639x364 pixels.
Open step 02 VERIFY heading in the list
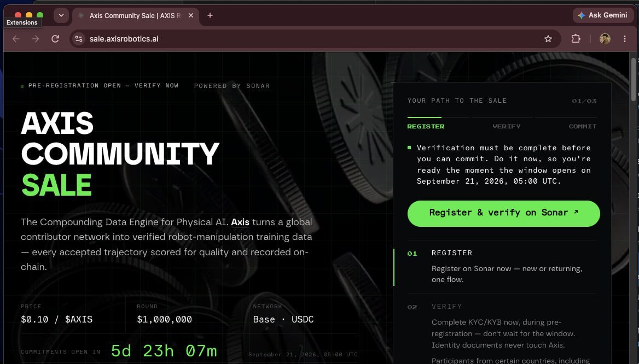point(446,307)
